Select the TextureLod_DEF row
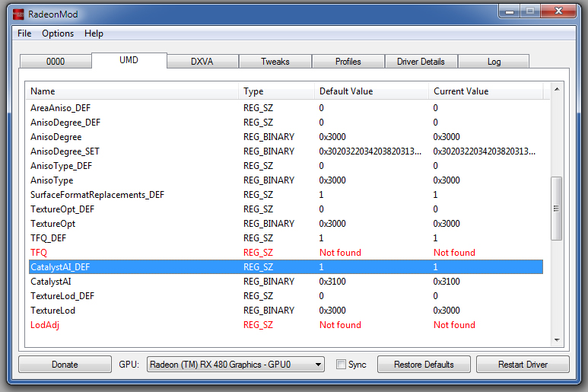This screenshot has width=588, height=392. (286, 296)
